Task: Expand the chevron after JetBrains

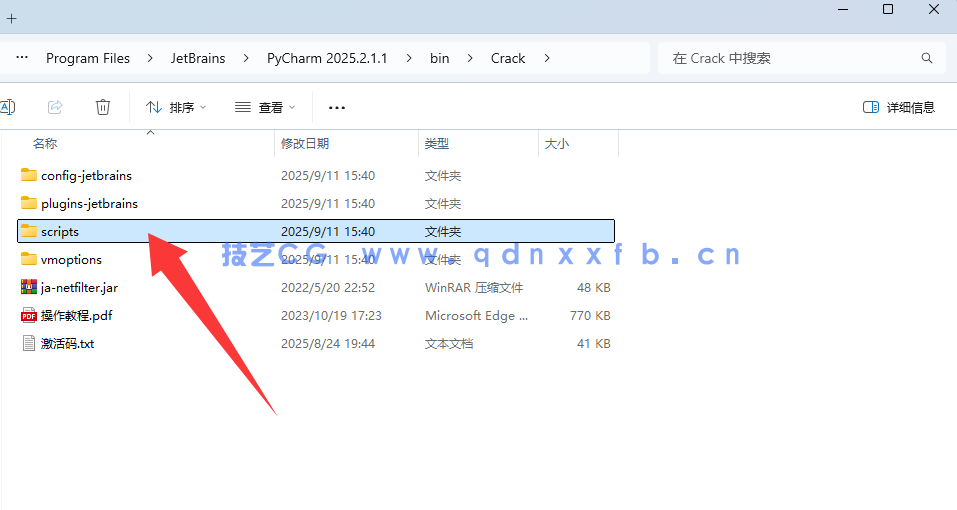Action: (x=246, y=58)
